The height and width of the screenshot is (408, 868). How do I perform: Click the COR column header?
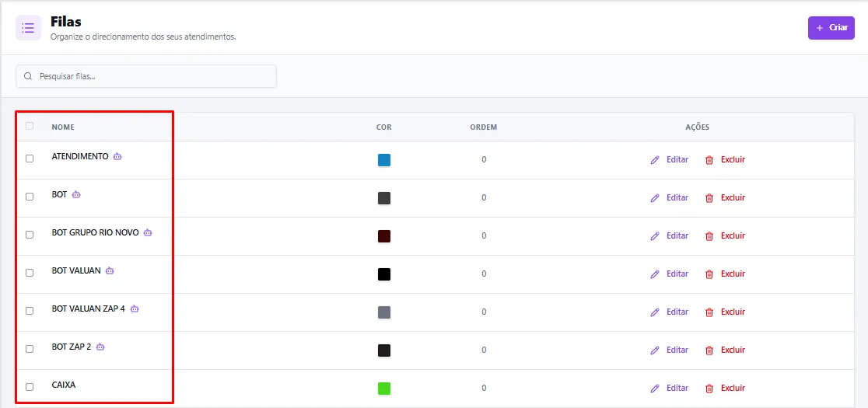point(384,127)
